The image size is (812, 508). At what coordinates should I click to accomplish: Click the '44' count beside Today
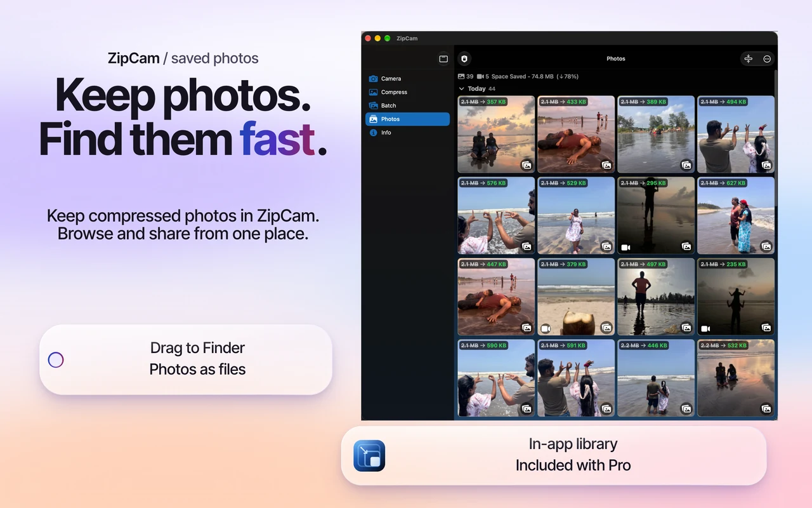click(492, 89)
